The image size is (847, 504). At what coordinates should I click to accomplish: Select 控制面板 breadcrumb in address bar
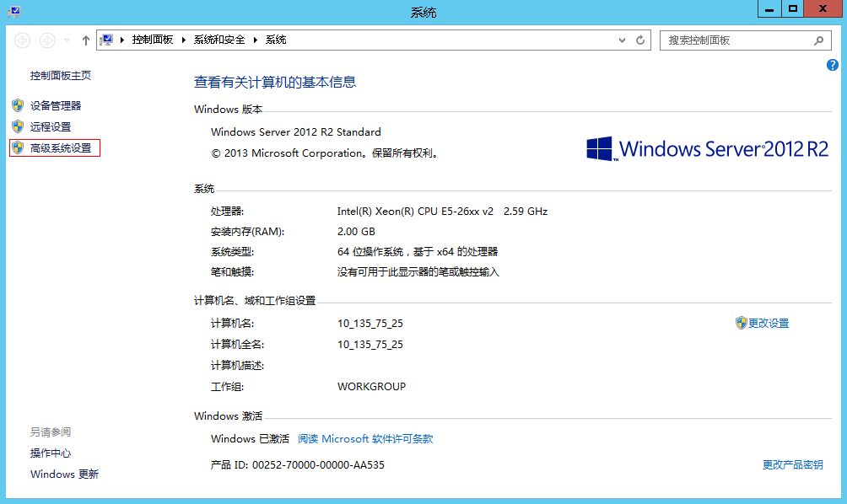[x=153, y=40]
